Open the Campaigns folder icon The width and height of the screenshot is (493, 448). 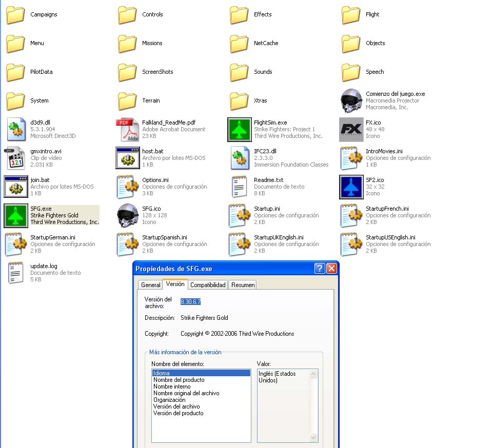pos(15,15)
